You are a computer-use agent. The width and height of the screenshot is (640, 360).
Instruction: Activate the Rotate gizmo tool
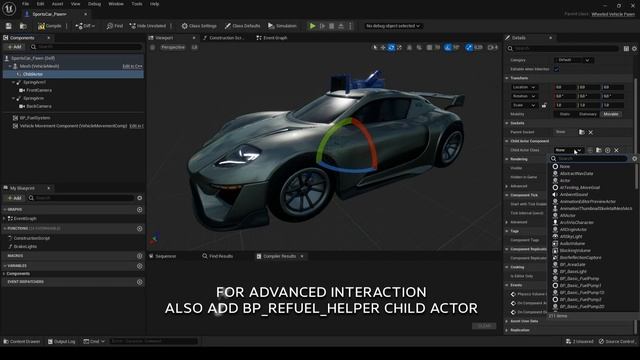pos(391,48)
